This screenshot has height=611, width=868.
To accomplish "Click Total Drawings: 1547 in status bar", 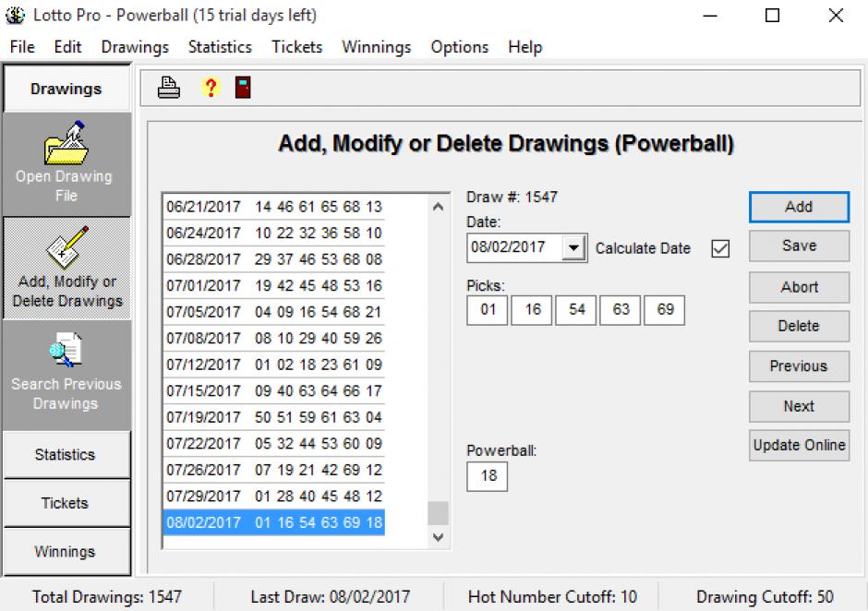I will tap(107, 596).
